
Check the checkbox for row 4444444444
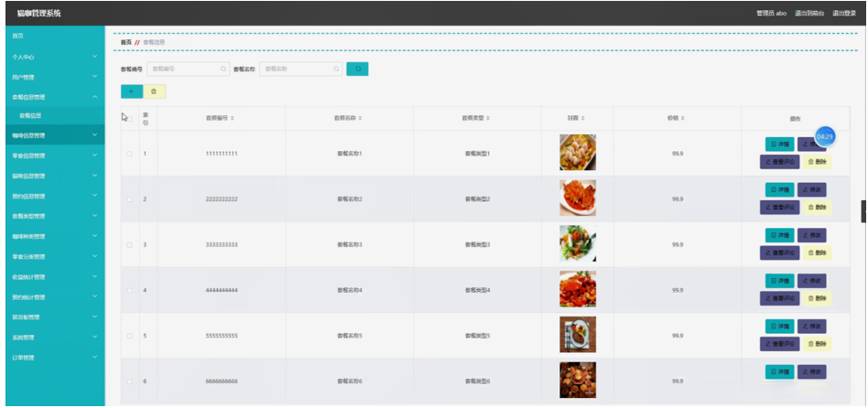pos(129,290)
